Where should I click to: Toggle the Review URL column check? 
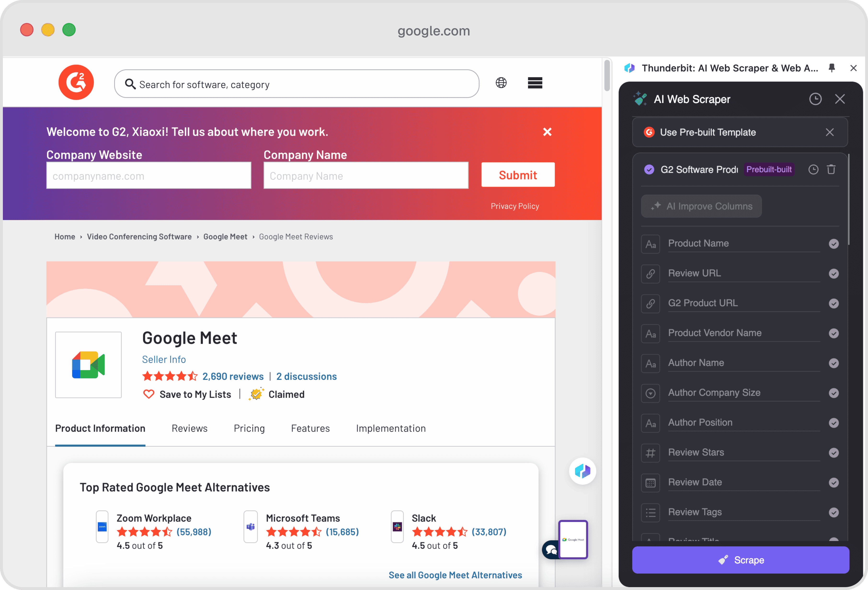[834, 274]
